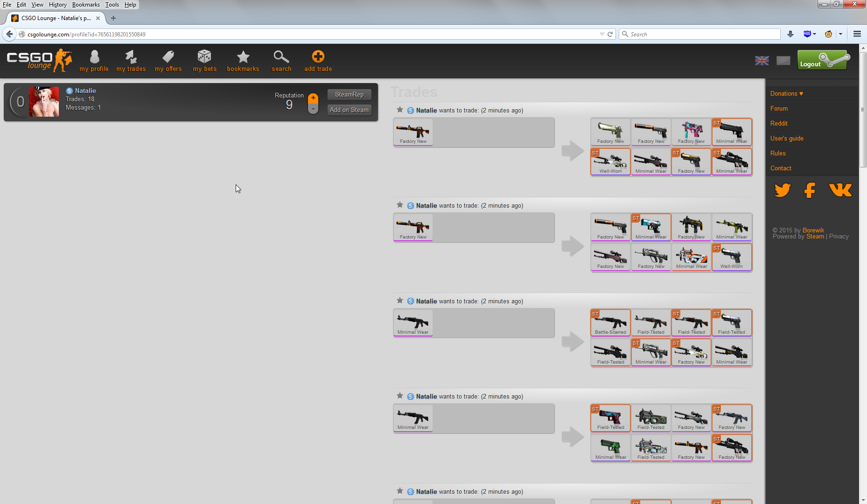Upvote Natalie's reputation with plus button
Image resolution: width=867 pixels, height=504 pixels.
pyautogui.click(x=313, y=98)
